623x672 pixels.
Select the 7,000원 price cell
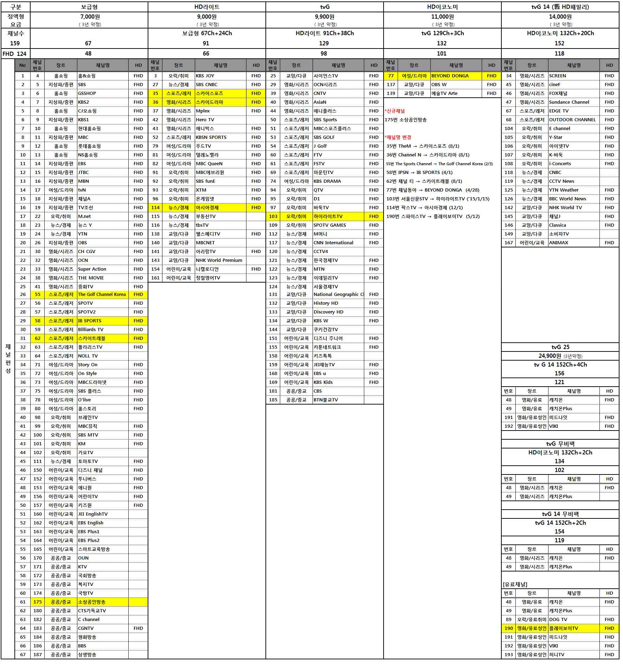(90, 17)
